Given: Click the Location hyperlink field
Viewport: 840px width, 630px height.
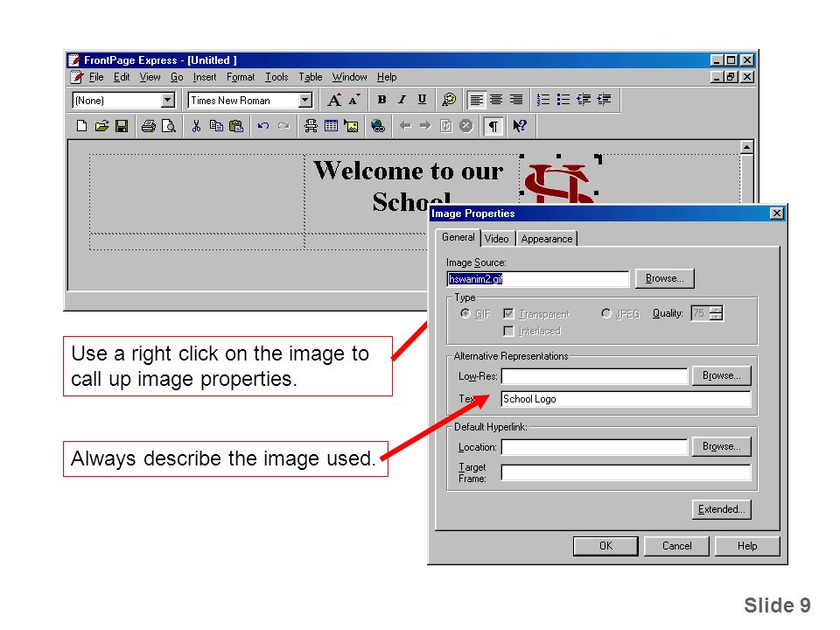Looking at the screenshot, I should (594, 447).
